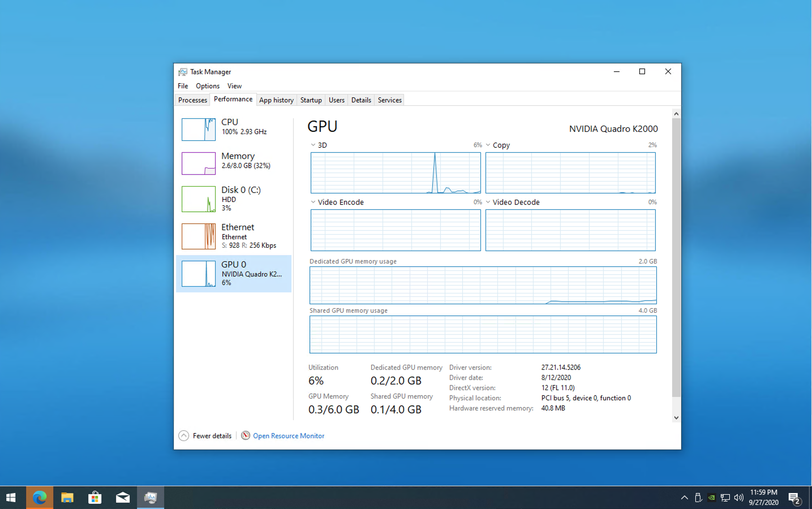
Task: Open the 3D engine graph dropdown
Action: (313, 145)
